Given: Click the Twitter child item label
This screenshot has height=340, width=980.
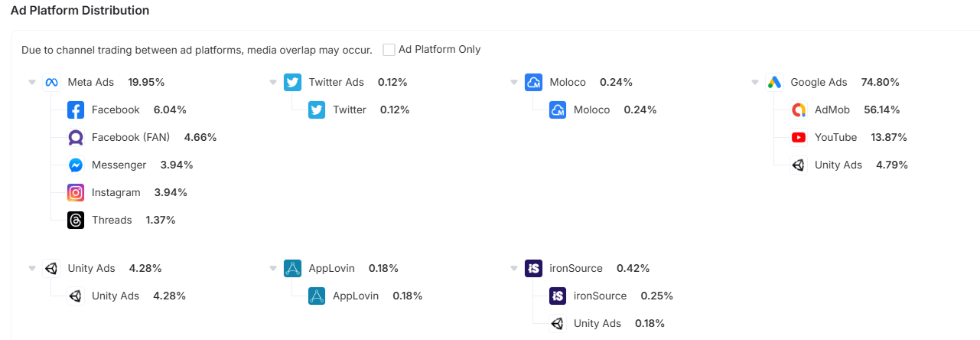Looking at the screenshot, I should click(349, 110).
